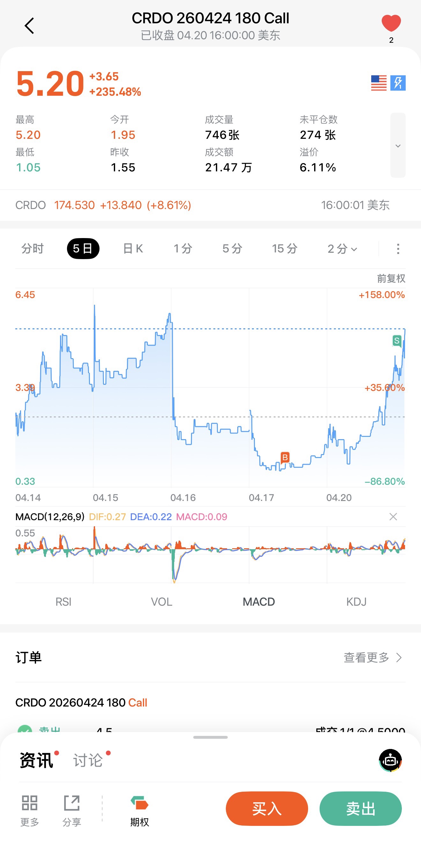Expand the quote details chevron panel
Viewport: 421px width, 868px height.
(x=398, y=145)
